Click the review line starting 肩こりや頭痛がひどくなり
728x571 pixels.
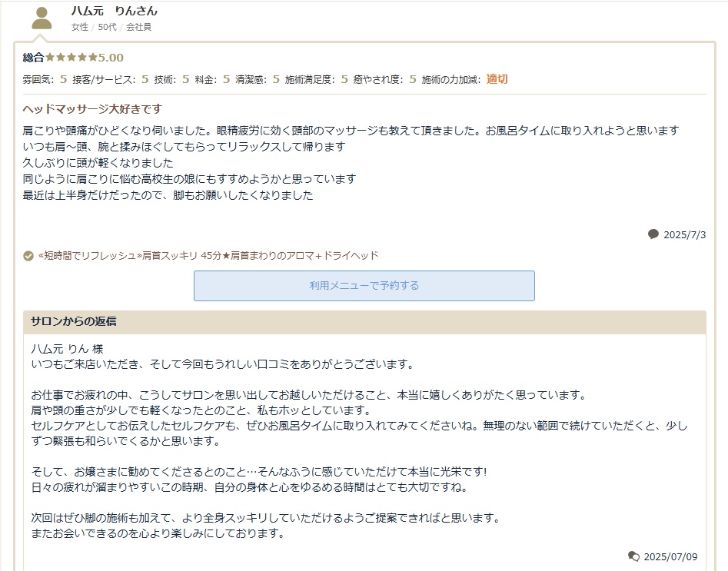[x=351, y=131]
